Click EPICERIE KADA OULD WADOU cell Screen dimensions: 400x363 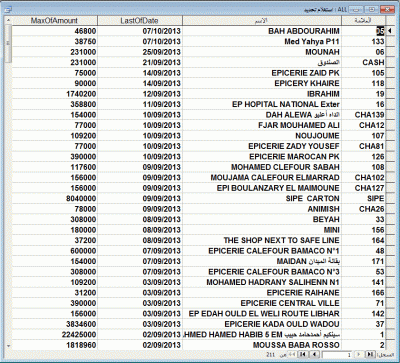point(262,324)
